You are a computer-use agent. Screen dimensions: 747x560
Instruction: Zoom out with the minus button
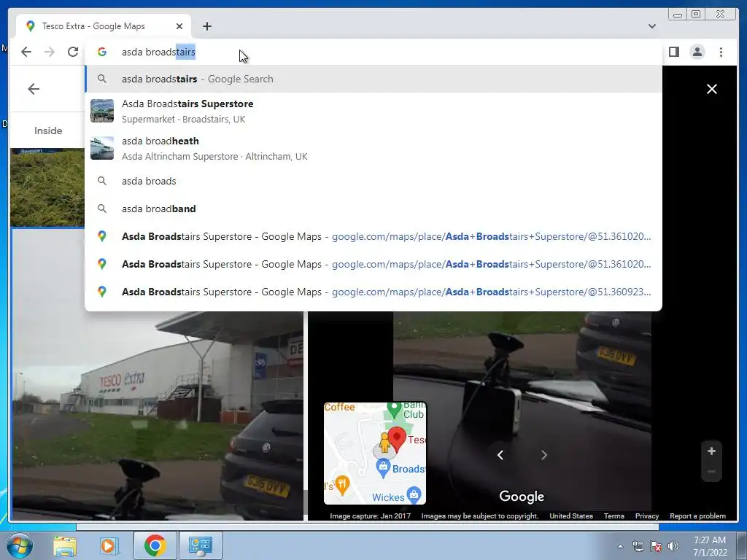point(711,472)
